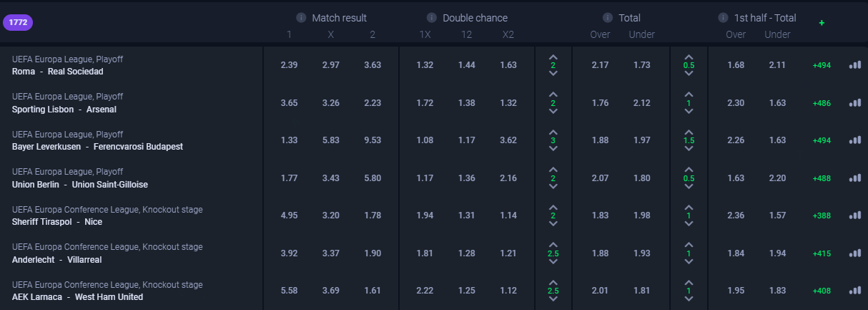Click the info icon beside Total header
Image resolution: width=868 pixels, height=310 pixels.
(608, 18)
